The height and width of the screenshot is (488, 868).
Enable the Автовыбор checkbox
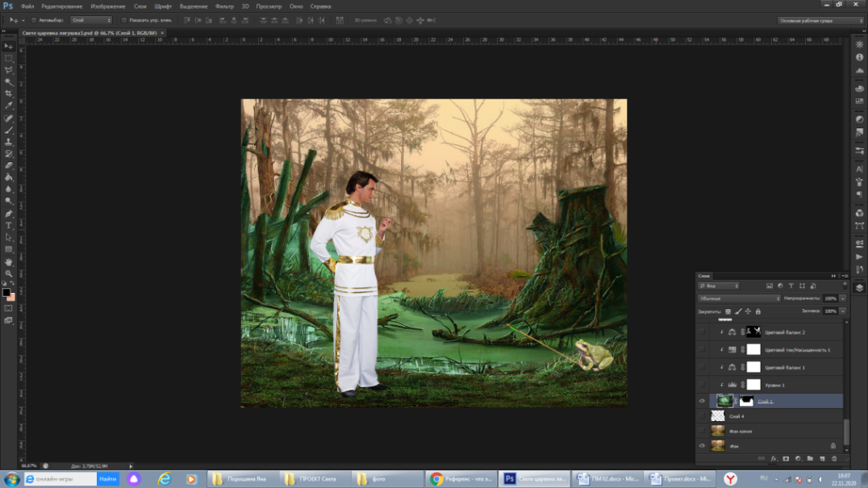[34, 20]
